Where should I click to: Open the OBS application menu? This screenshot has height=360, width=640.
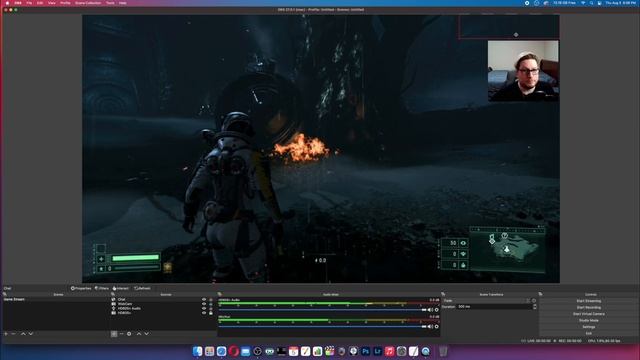coord(18,3)
